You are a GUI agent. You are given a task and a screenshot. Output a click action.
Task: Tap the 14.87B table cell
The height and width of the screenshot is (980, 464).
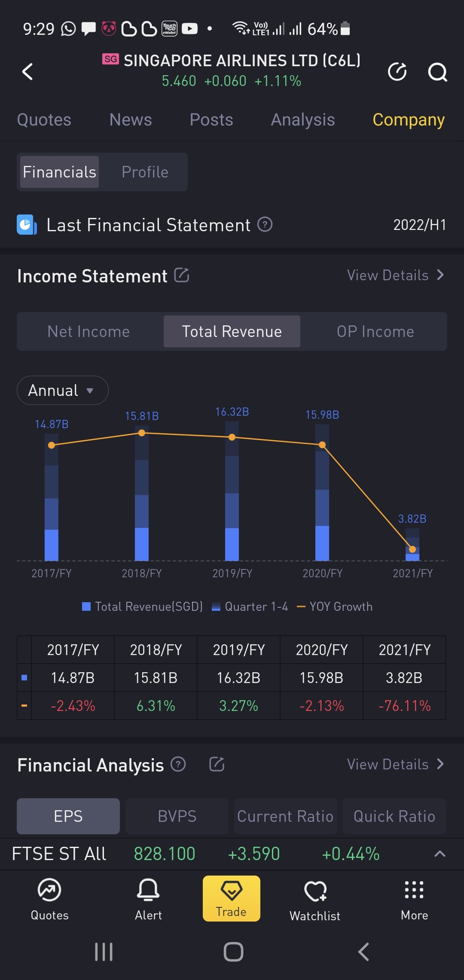[73, 678]
